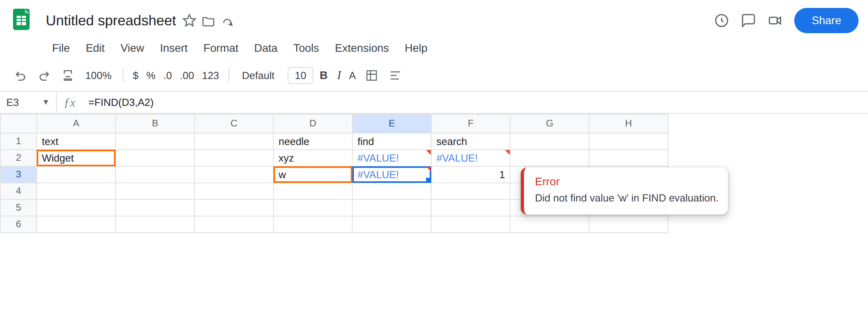Click the Redo arrow
Screen dimensions: 868x316
click(x=44, y=75)
